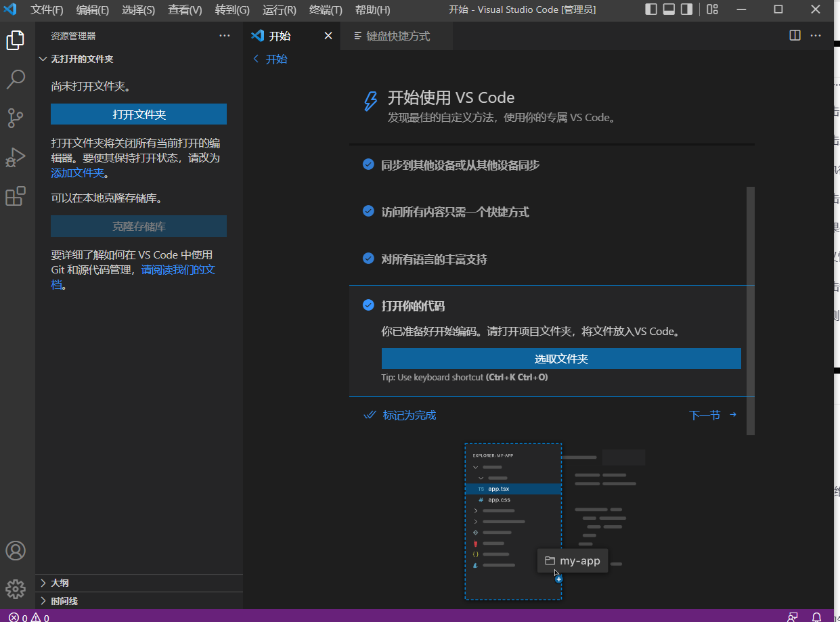Click the walkthrough steps scrollbar
The height and width of the screenshot is (622, 840).
(x=750, y=311)
